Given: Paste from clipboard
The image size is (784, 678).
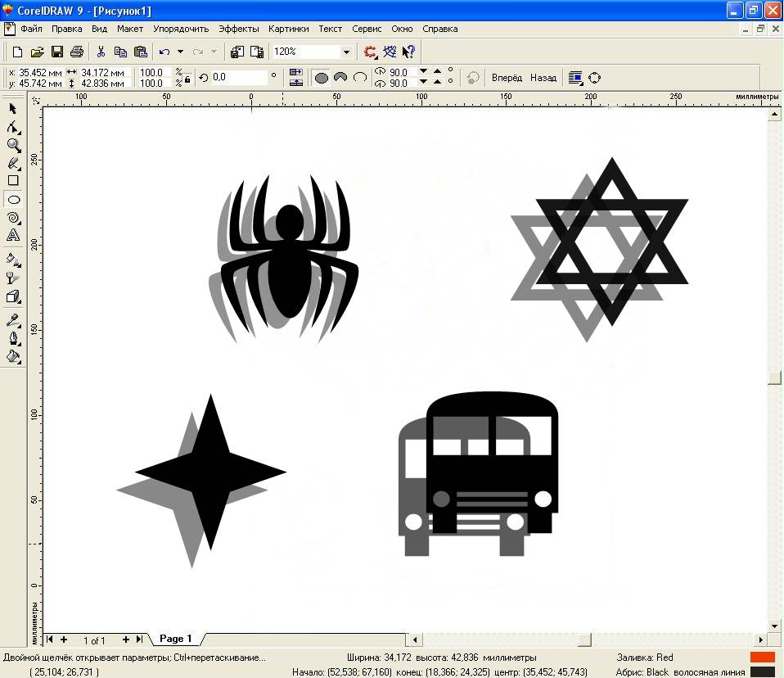Looking at the screenshot, I should tap(141, 52).
